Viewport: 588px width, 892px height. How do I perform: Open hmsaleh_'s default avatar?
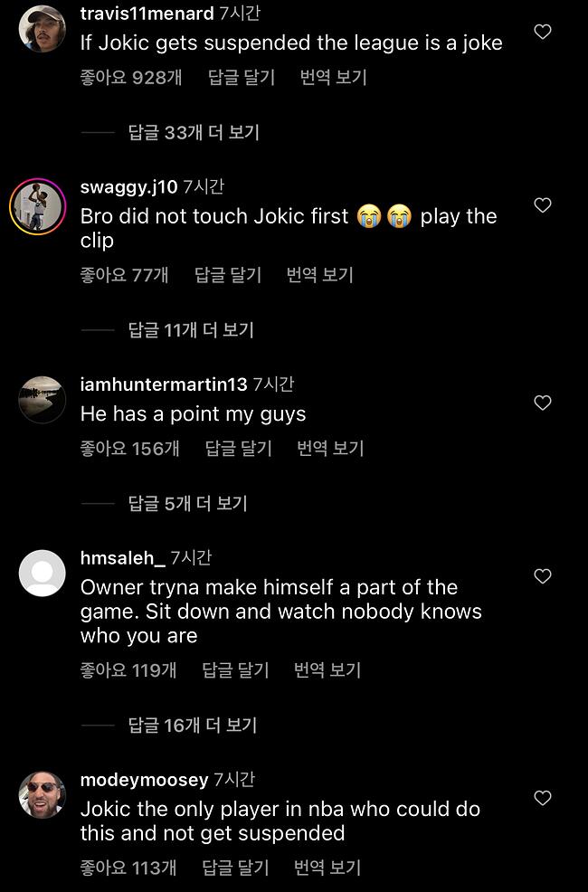42,574
